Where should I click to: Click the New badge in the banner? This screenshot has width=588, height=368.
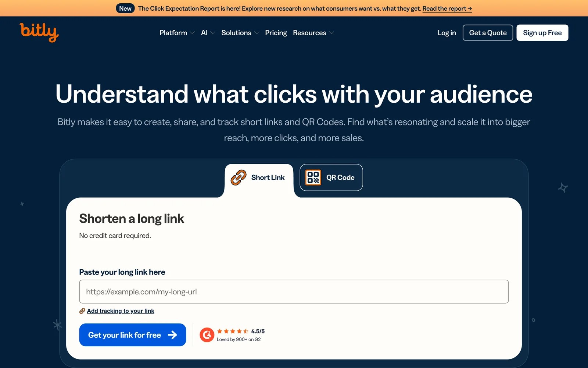point(125,8)
